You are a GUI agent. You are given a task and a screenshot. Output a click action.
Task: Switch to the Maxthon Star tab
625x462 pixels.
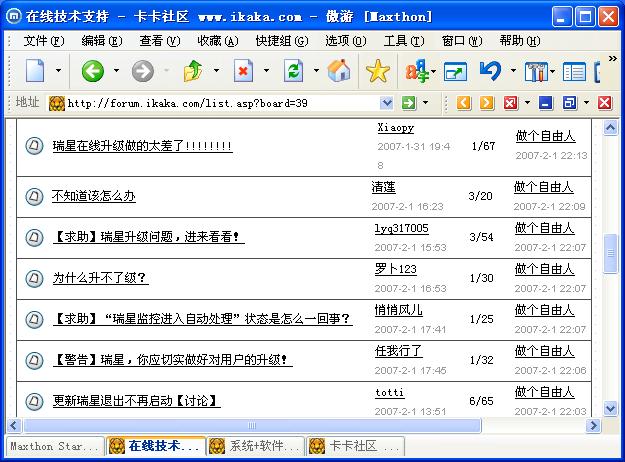pyautogui.click(x=55, y=446)
